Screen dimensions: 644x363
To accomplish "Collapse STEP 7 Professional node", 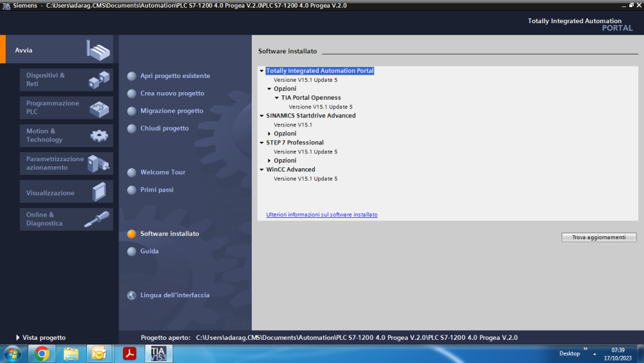I will point(261,142).
